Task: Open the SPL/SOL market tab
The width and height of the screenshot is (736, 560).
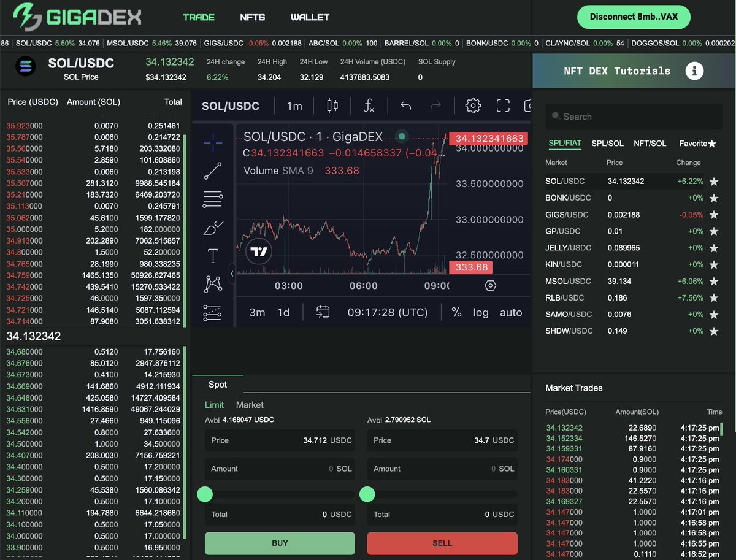Action: click(607, 143)
